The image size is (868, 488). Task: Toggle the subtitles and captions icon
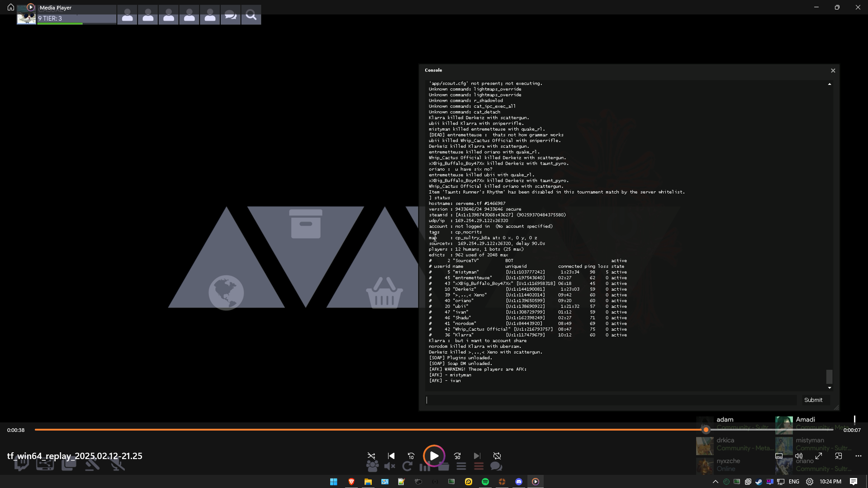point(778,456)
